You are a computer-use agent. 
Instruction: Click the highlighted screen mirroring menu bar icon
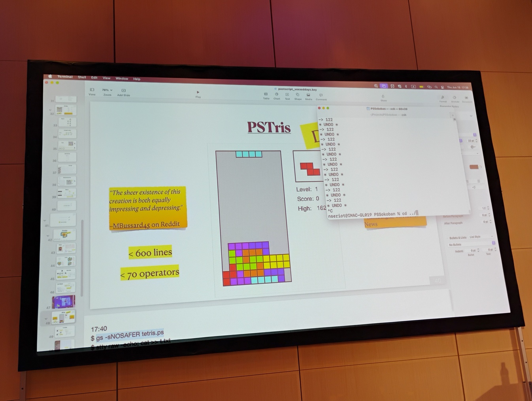384,86
